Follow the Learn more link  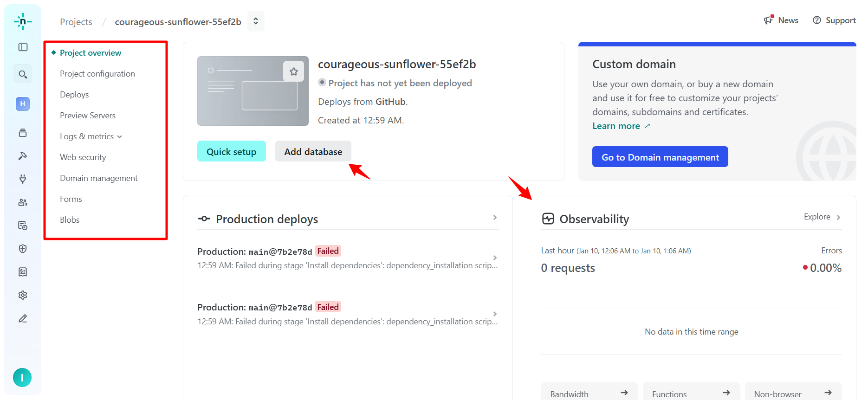point(621,126)
